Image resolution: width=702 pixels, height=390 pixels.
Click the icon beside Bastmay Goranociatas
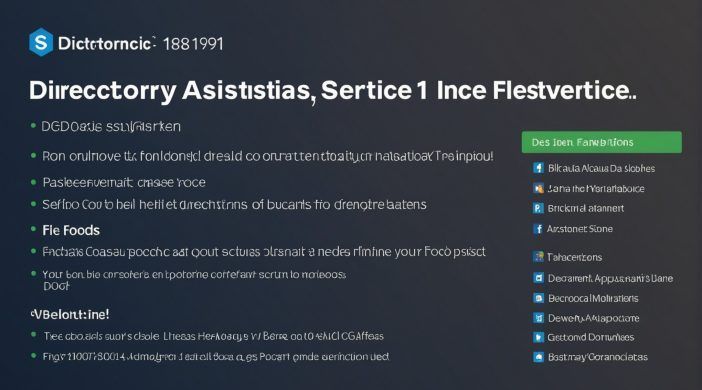click(x=538, y=357)
